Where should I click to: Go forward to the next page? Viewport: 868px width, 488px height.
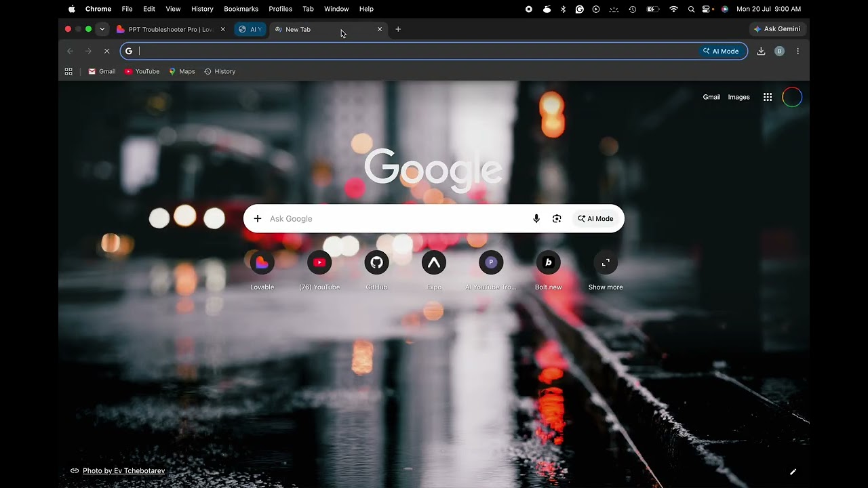pyautogui.click(x=88, y=51)
